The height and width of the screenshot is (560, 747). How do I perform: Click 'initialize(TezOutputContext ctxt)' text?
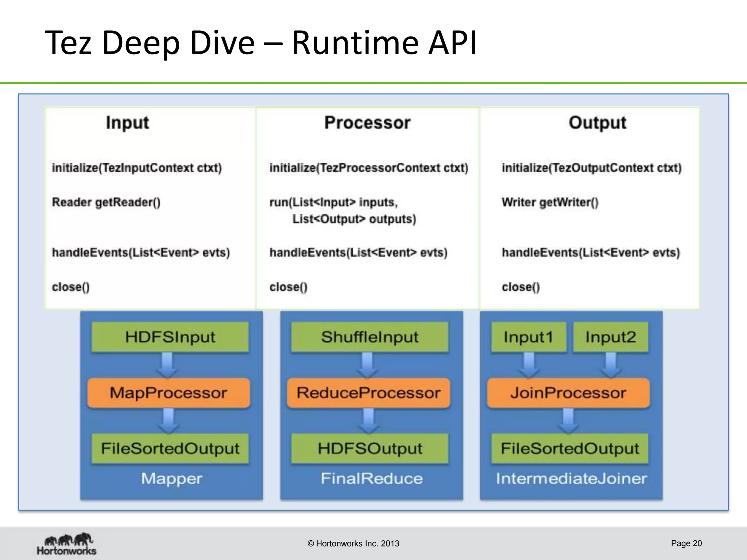tap(592, 168)
